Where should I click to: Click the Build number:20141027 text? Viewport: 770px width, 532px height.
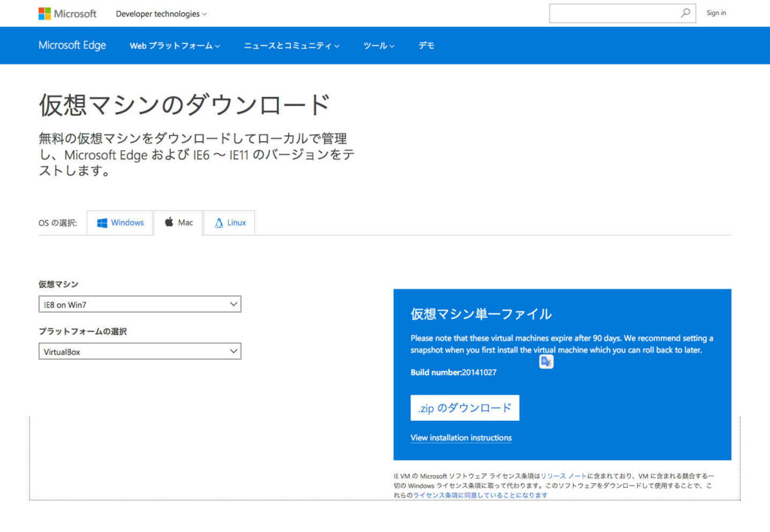click(x=453, y=373)
